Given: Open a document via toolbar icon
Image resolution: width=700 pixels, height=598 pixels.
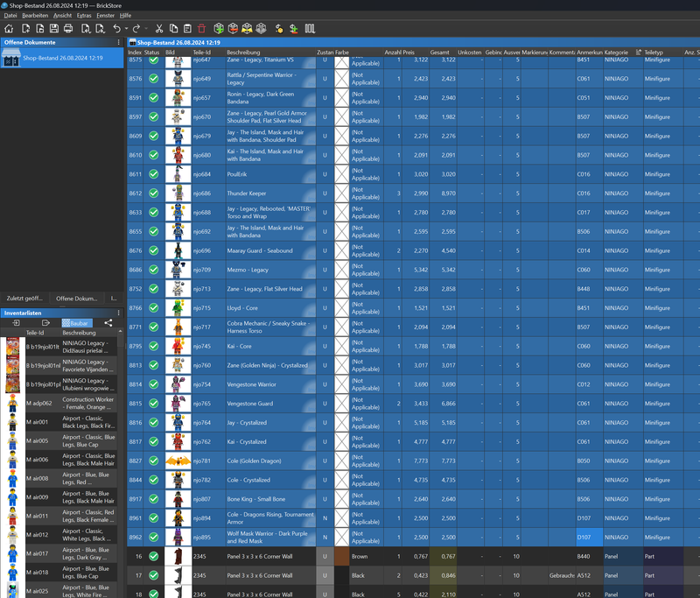Looking at the screenshot, I should click(39, 29).
